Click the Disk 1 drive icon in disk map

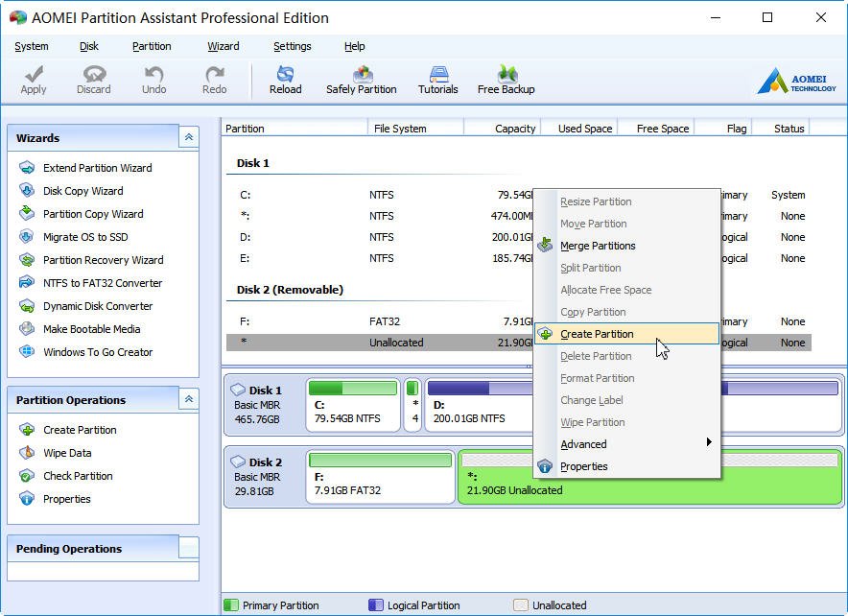point(238,390)
